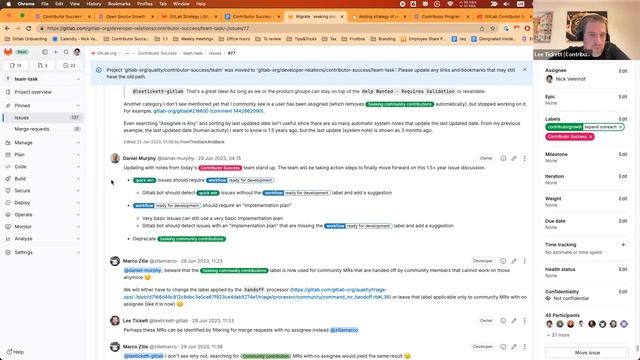
Task: Open the gitlab-org/gitlab#218600 comment link
Action: (208, 111)
